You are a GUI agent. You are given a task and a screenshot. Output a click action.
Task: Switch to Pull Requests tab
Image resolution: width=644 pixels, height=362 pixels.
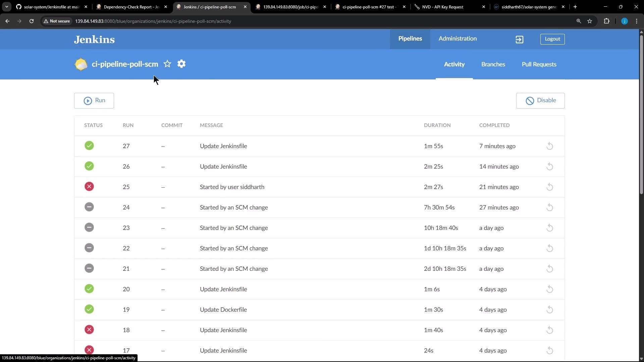(539, 64)
